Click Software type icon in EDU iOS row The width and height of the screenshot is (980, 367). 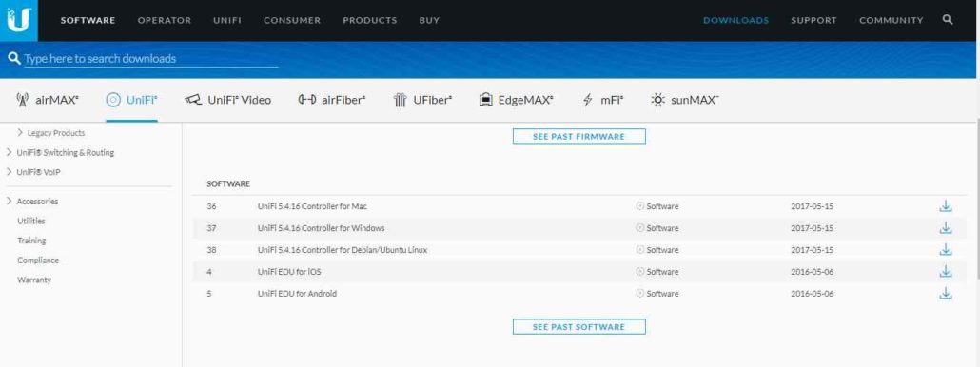(640, 272)
